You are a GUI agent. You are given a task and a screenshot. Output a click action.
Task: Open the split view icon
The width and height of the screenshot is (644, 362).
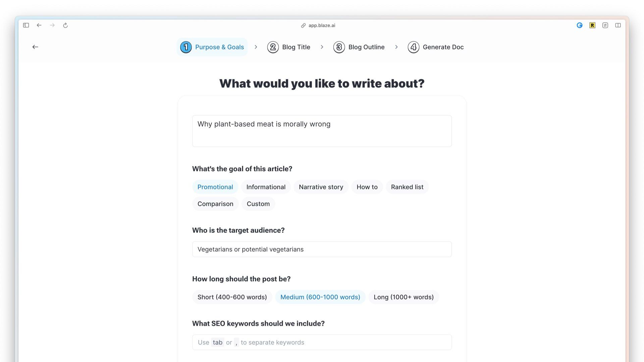(618, 25)
